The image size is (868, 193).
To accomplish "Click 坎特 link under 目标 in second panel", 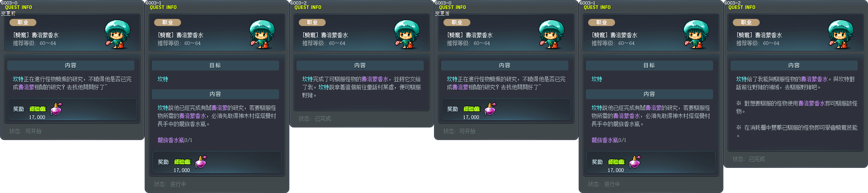I will [163, 79].
